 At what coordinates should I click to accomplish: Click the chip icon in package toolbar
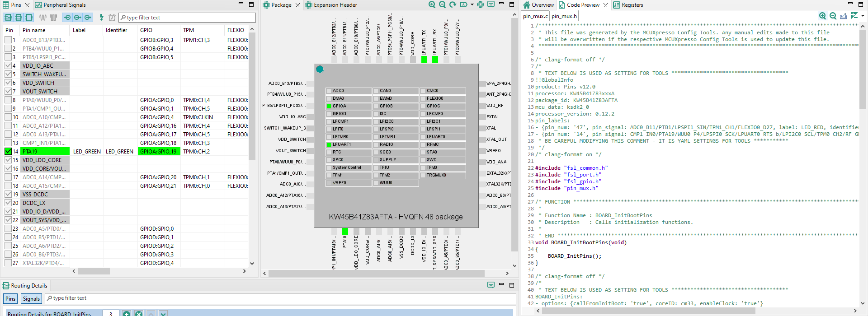coord(480,5)
